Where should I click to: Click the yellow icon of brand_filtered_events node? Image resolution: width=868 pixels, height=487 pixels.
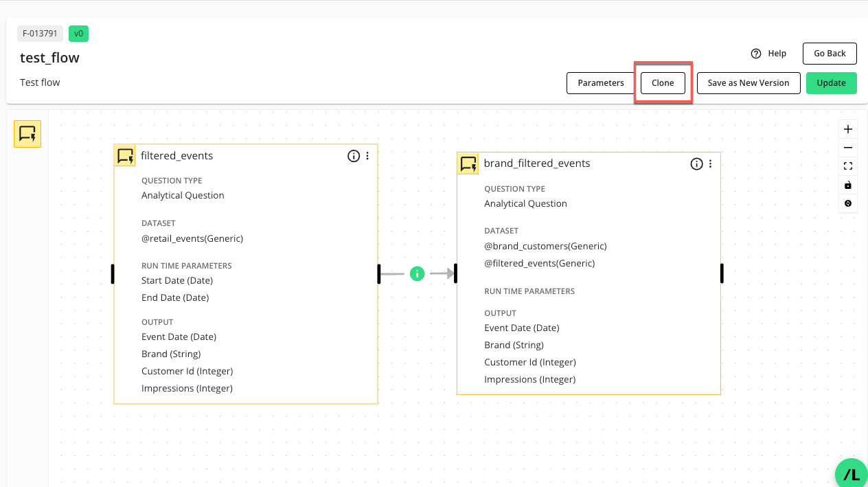coord(468,163)
